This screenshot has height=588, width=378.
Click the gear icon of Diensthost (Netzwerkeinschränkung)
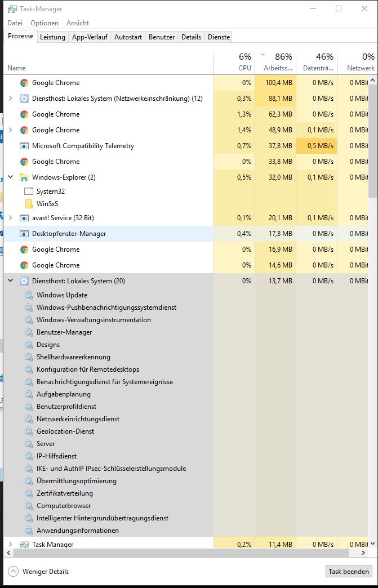tap(24, 99)
